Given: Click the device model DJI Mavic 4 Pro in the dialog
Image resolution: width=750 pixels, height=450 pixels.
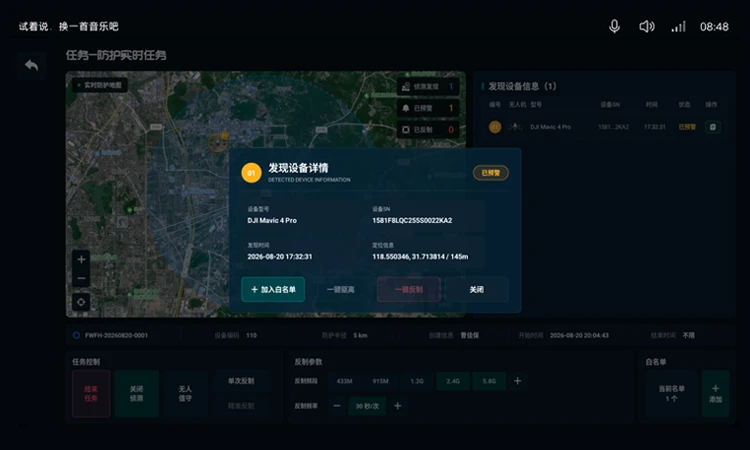Looking at the screenshot, I should click(272, 220).
